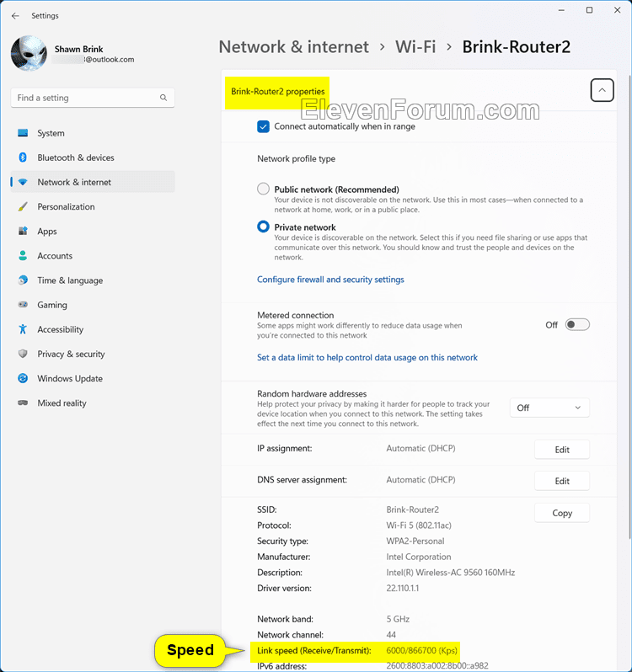Viewport: 632px width, 672px height.
Task: Go to Accounts settings
Action: pos(93,255)
